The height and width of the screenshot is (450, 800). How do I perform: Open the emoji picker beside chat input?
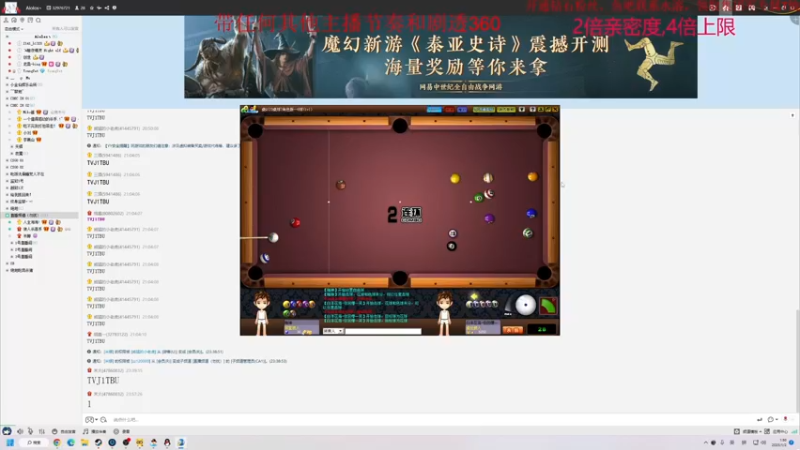click(x=89, y=419)
